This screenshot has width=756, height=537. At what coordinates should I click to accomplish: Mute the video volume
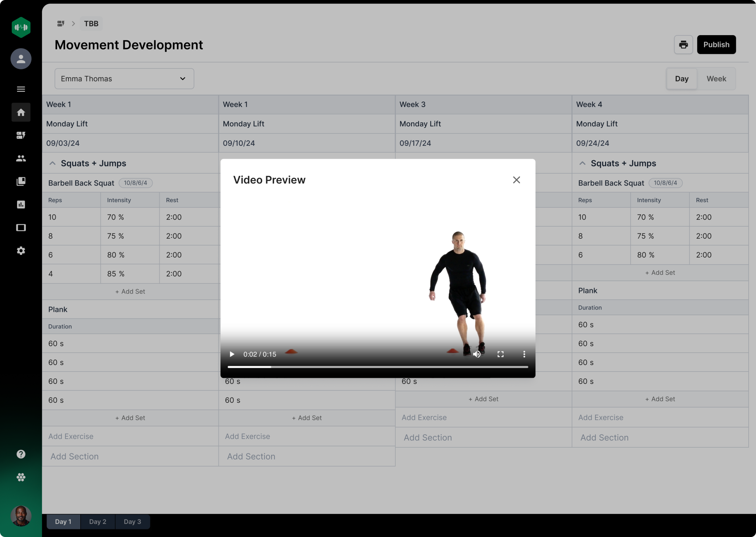(477, 354)
